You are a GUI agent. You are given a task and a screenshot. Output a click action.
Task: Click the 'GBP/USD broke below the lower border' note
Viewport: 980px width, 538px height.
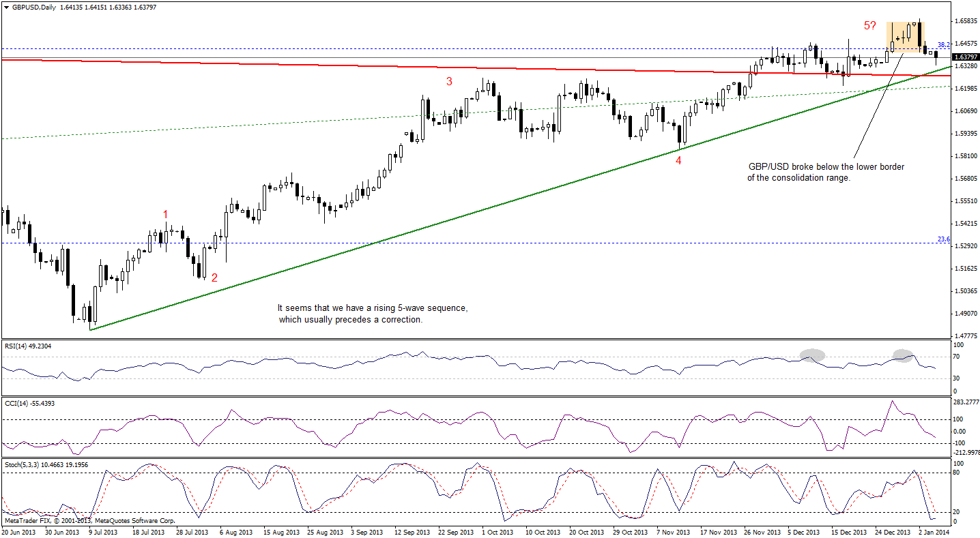pos(826,172)
